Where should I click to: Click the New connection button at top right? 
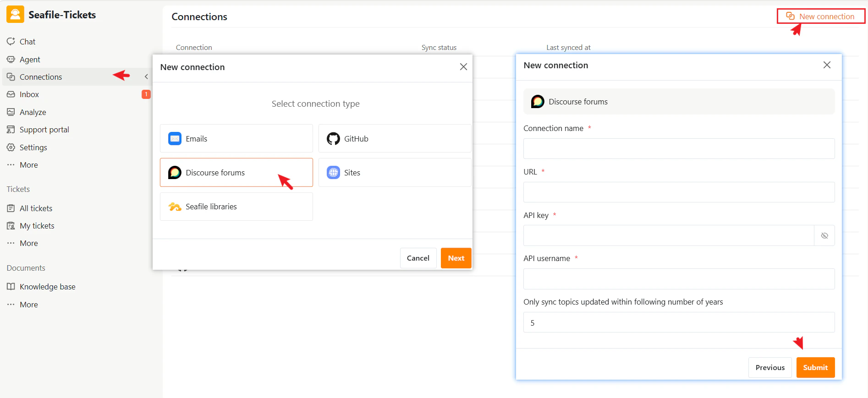pyautogui.click(x=821, y=16)
